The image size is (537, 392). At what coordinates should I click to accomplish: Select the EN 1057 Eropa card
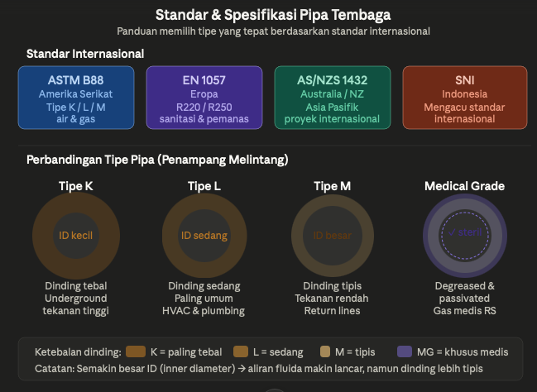pyautogui.click(x=204, y=98)
